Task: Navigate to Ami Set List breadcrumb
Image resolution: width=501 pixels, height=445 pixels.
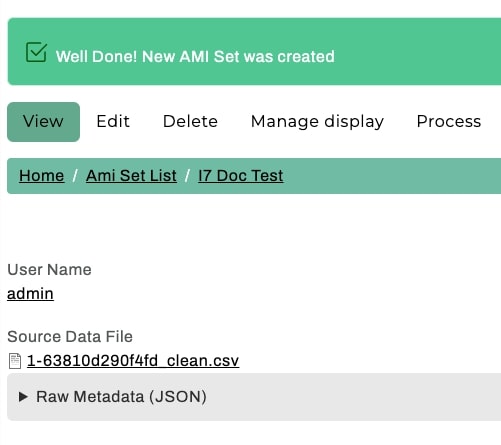Action: click(131, 176)
